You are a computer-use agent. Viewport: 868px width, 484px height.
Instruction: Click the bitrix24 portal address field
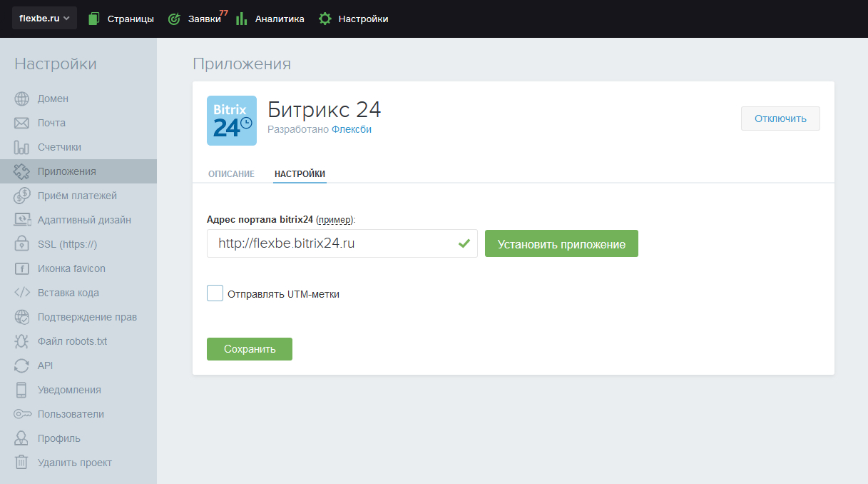click(332, 243)
